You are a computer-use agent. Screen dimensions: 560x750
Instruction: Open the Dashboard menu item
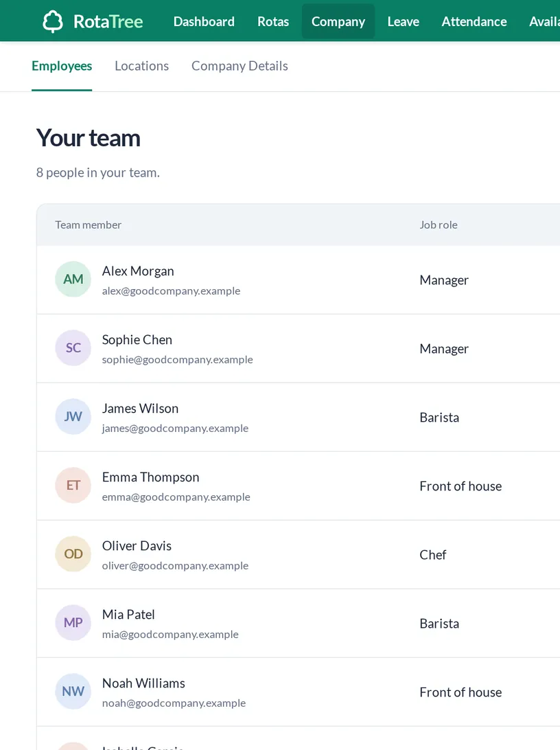(204, 21)
